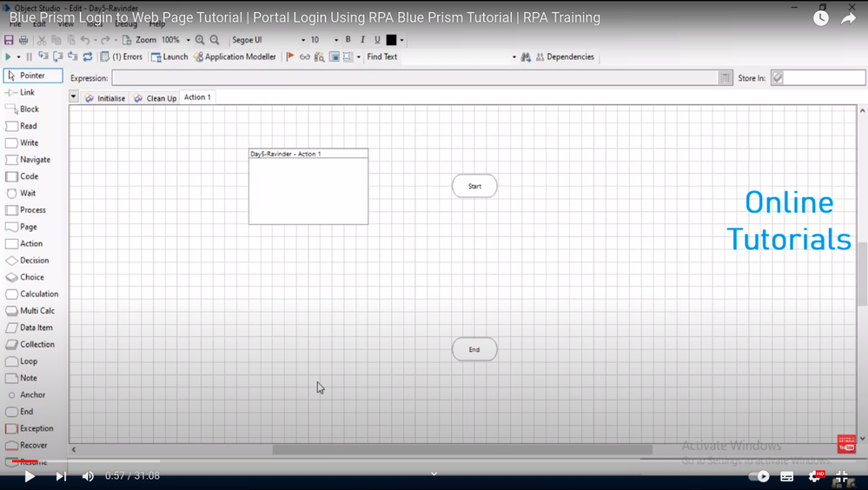This screenshot has height=490, width=868.
Task: Click the glasses watch icon
Action: [x=304, y=56]
